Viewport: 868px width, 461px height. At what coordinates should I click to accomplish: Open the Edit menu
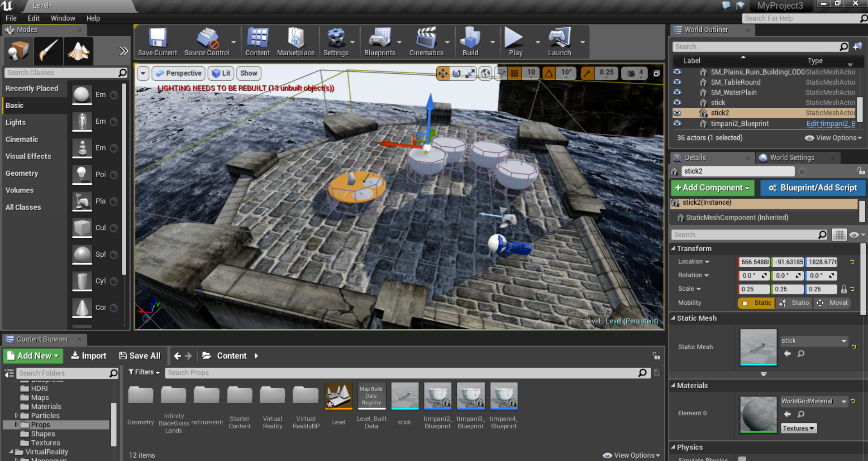(x=33, y=18)
